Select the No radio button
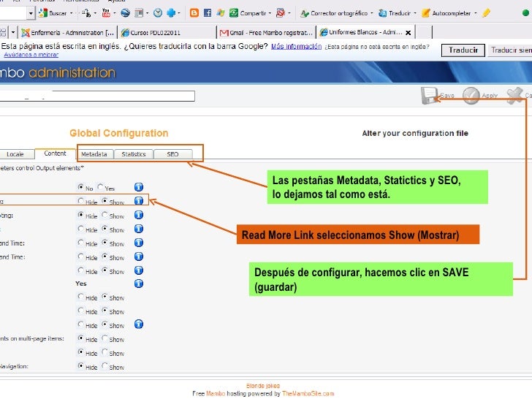The height and width of the screenshot is (399, 532). [x=80, y=187]
